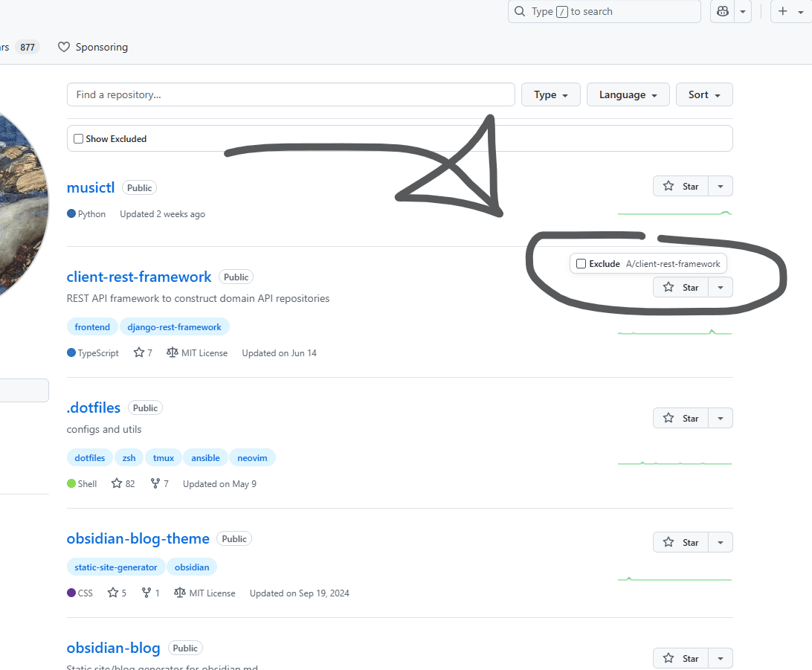Open .dotfiles forks count 7

159,484
